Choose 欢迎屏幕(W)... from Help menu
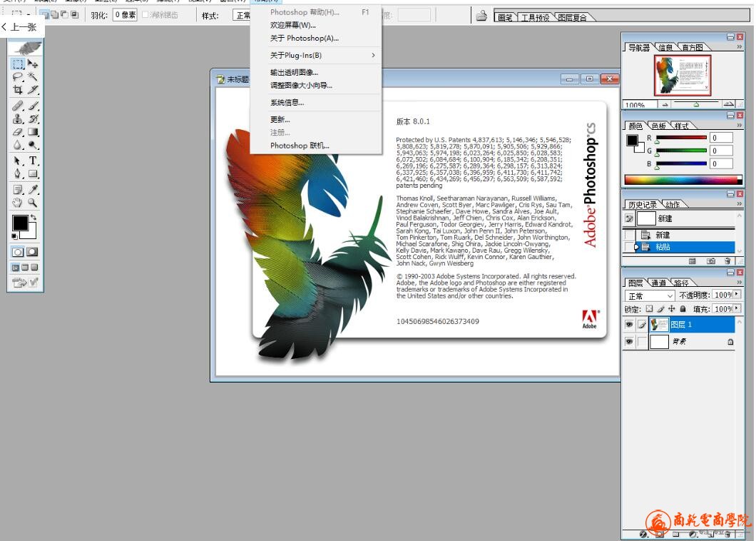This screenshot has width=756, height=541. point(316,25)
